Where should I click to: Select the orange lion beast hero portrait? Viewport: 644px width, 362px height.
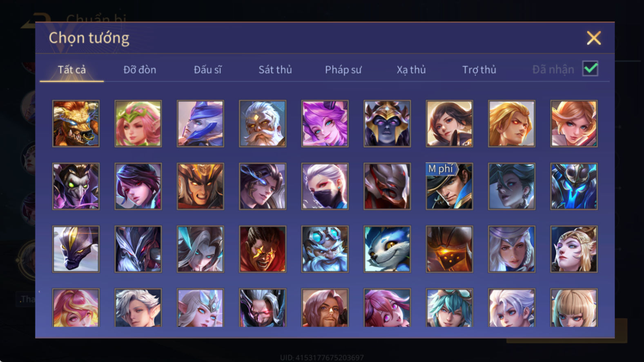[76, 124]
